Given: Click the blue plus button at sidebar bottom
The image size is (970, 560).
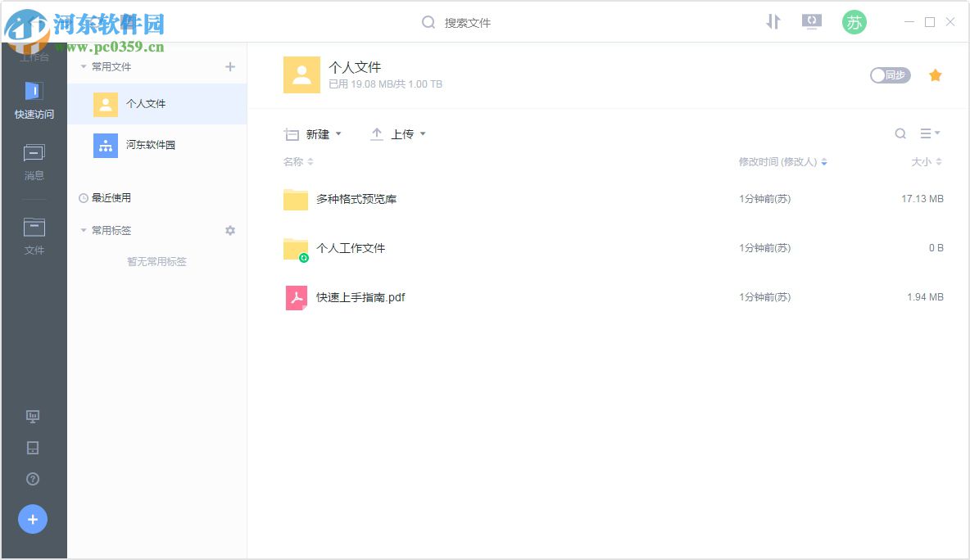Looking at the screenshot, I should (33, 519).
